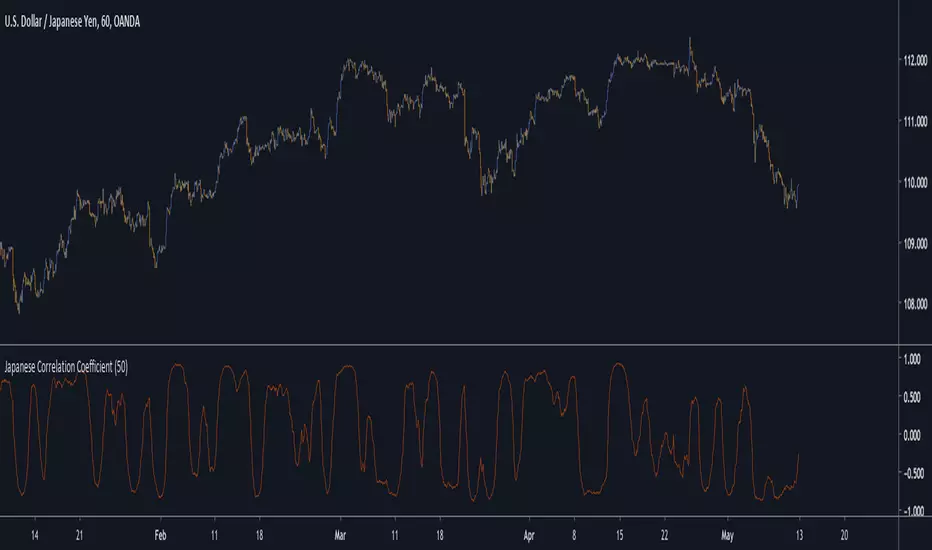Click the 112.000 price axis label
The width and height of the screenshot is (932, 550).
point(915,60)
